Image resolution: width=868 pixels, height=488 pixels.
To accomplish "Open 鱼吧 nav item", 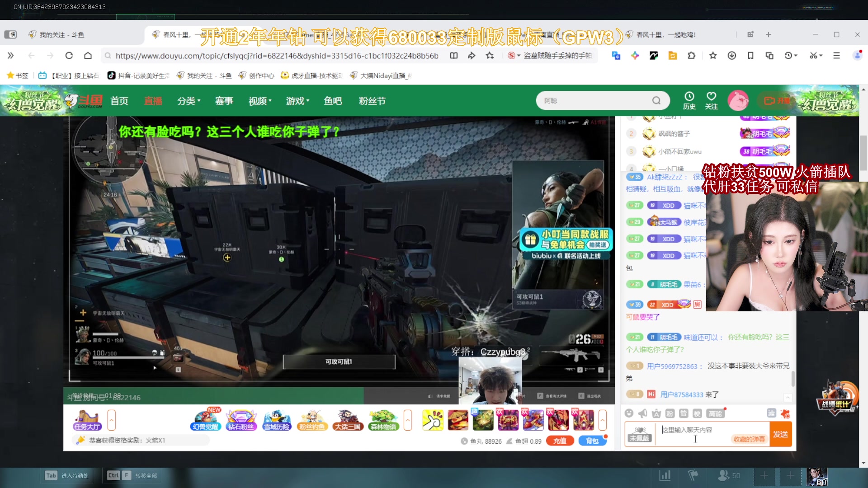I will pyautogui.click(x=333, y=101).
